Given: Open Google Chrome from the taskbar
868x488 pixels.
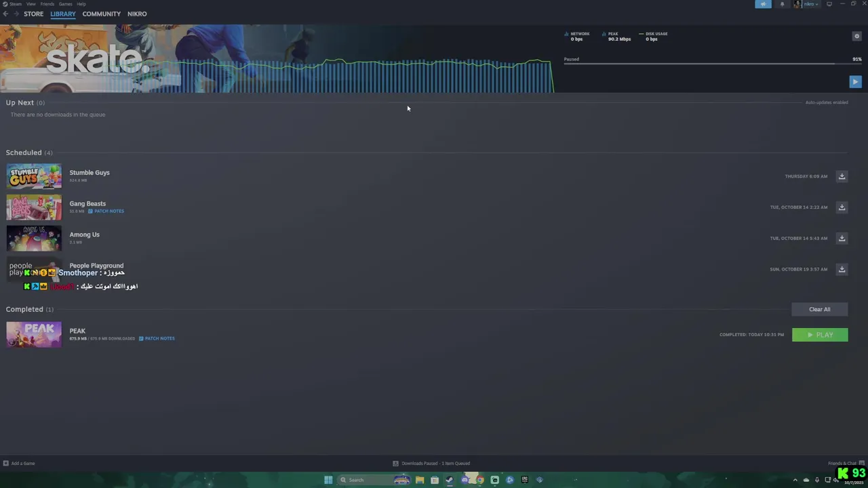Looking at the screenshot, I should (480, 480).
